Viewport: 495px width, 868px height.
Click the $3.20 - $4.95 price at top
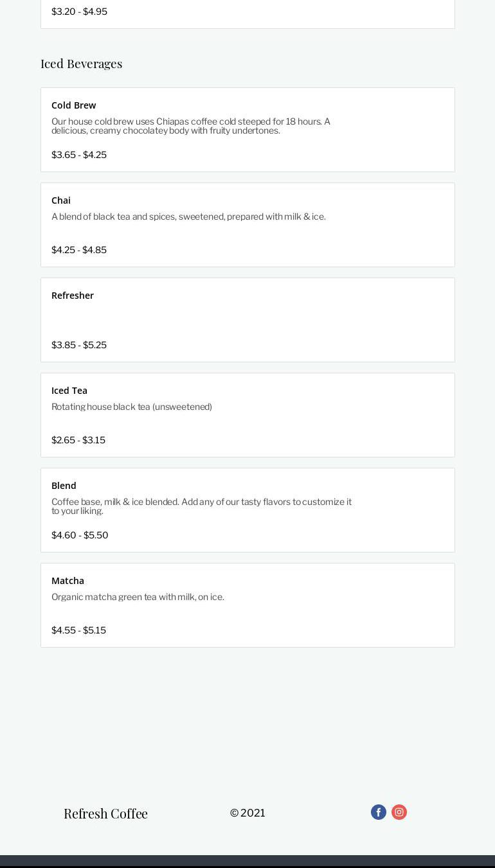79,12
